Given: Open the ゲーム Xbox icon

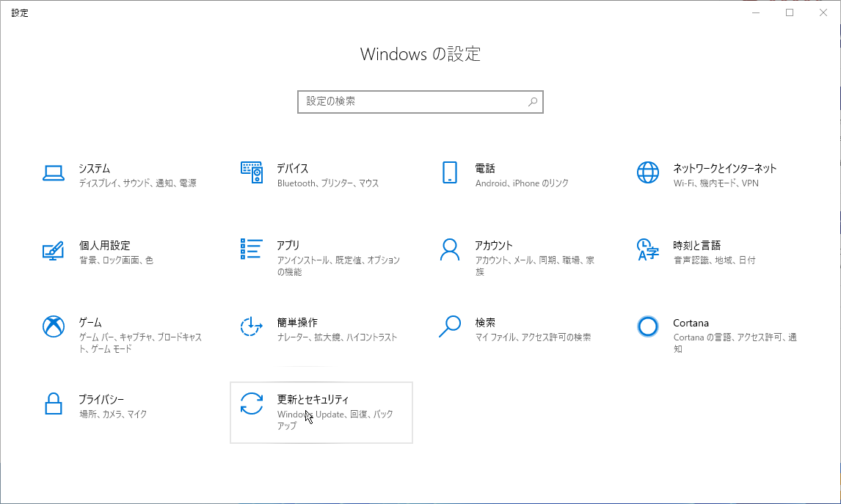Looking at the screenshot, I should [54, 326].
